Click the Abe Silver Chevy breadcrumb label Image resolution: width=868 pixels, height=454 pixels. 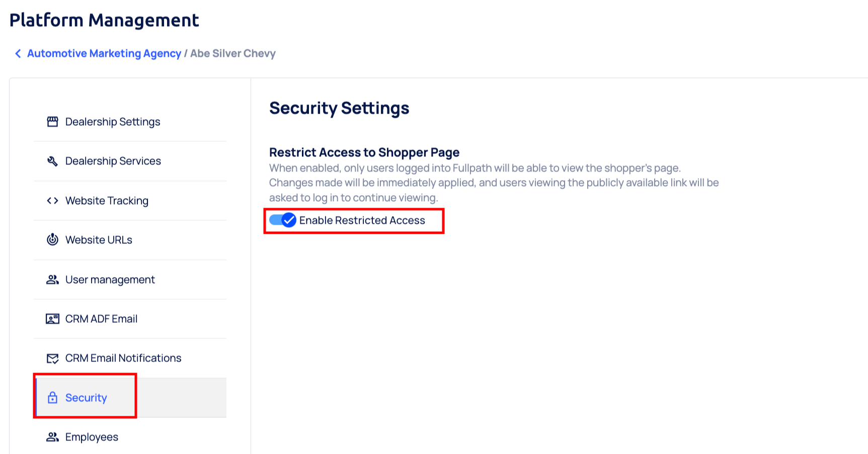coord(232,53)
